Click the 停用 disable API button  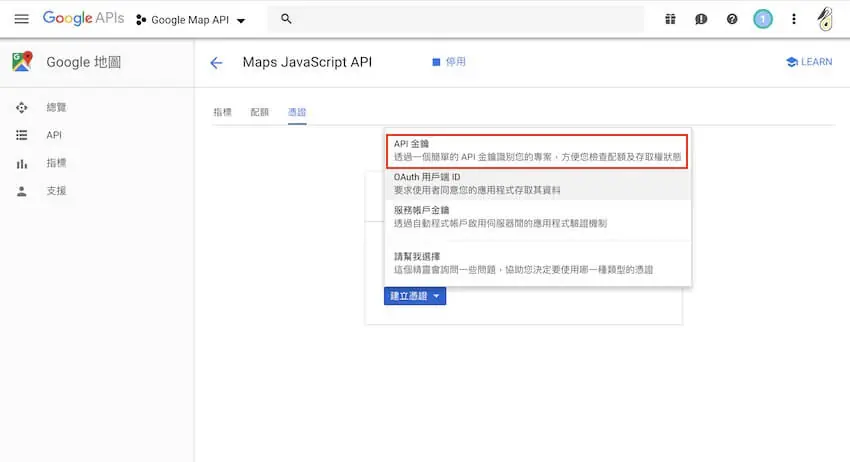449,62
